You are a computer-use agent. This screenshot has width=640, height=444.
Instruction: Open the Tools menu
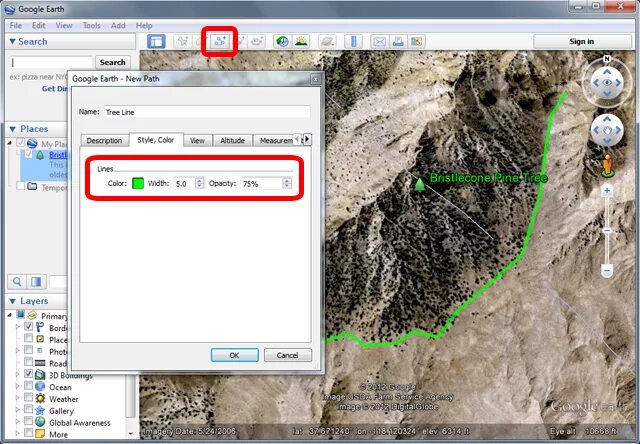tap(91, 25)
